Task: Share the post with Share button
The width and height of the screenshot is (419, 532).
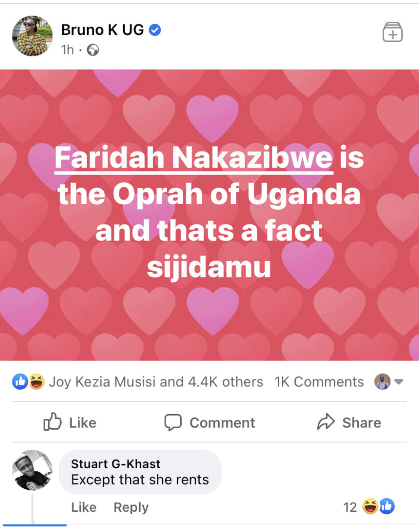Action: (x=349, y=422)
